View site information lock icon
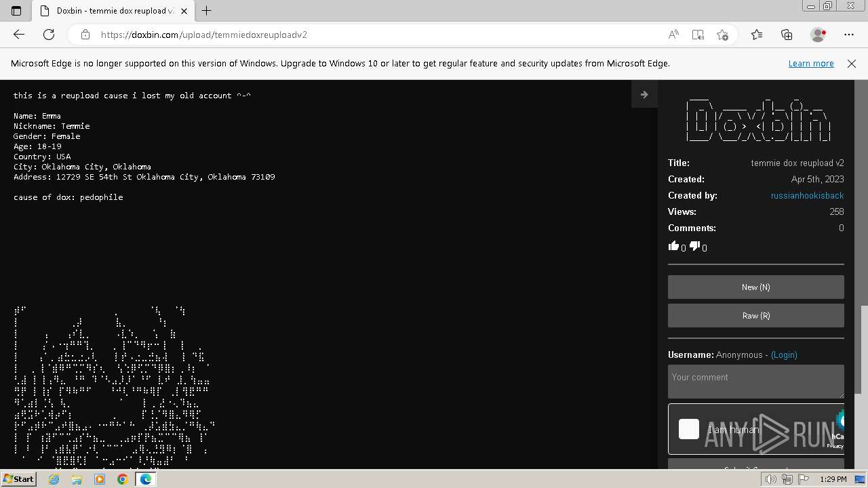 [85, 35]
